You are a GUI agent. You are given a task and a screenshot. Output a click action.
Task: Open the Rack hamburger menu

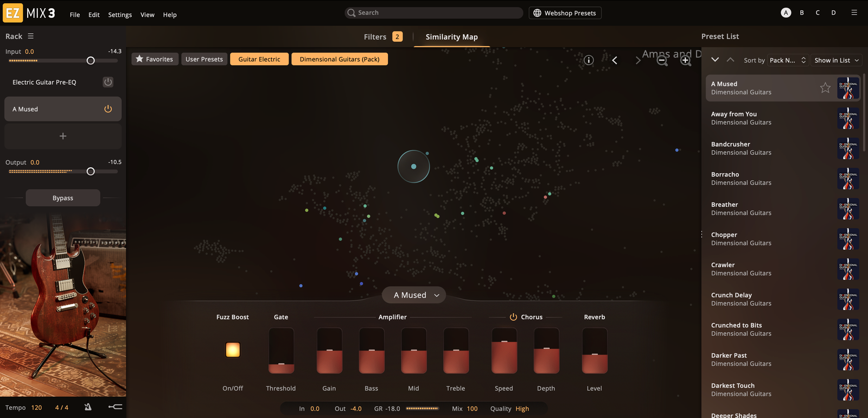(30, 36)
